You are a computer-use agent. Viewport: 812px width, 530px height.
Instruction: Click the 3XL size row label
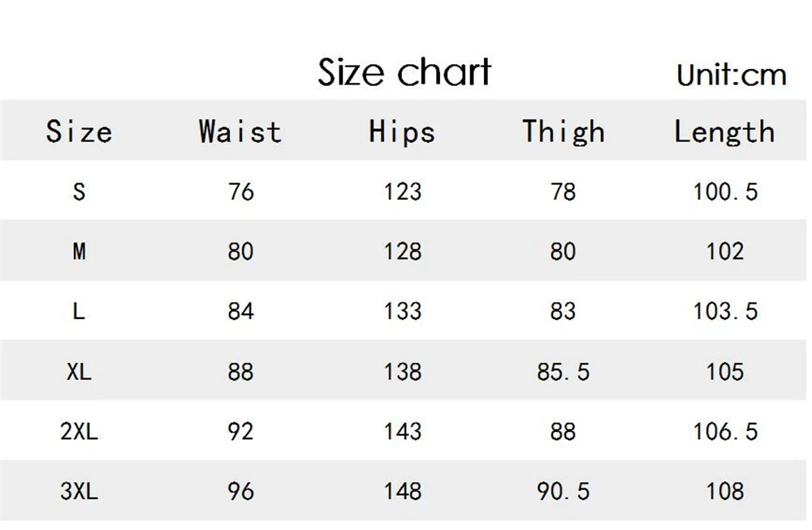point(79,491)
